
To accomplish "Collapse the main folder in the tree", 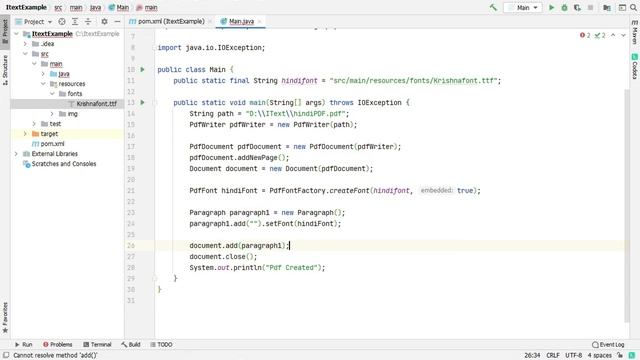I will [34, 64].
